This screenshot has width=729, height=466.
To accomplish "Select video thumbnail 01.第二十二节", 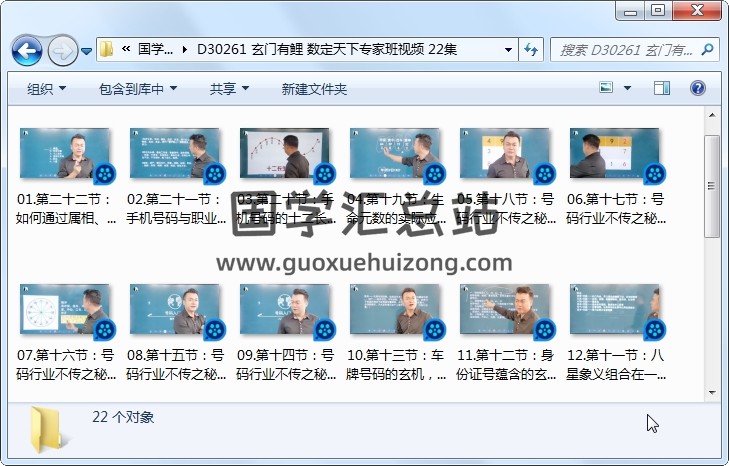I will pos(67,154).
